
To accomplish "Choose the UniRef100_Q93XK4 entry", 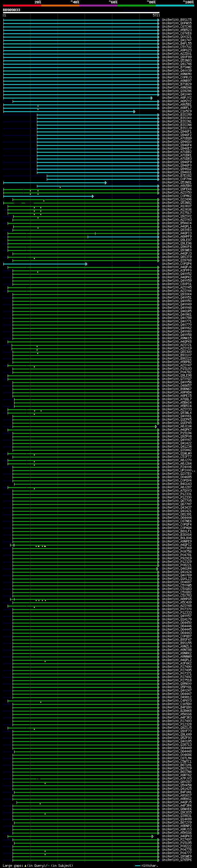I will click(176, 294).
